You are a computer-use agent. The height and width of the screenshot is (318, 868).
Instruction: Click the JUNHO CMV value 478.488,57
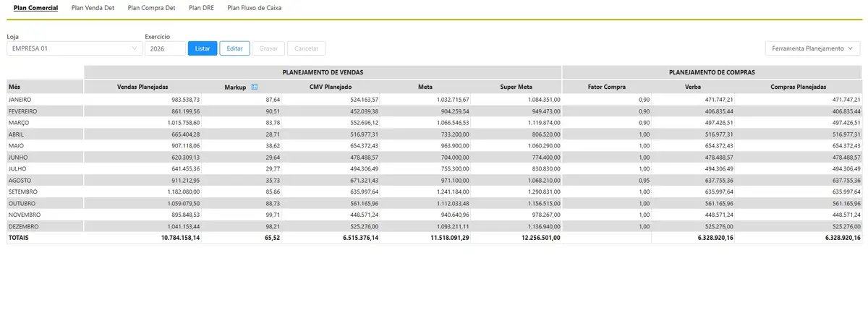point(364,157)
